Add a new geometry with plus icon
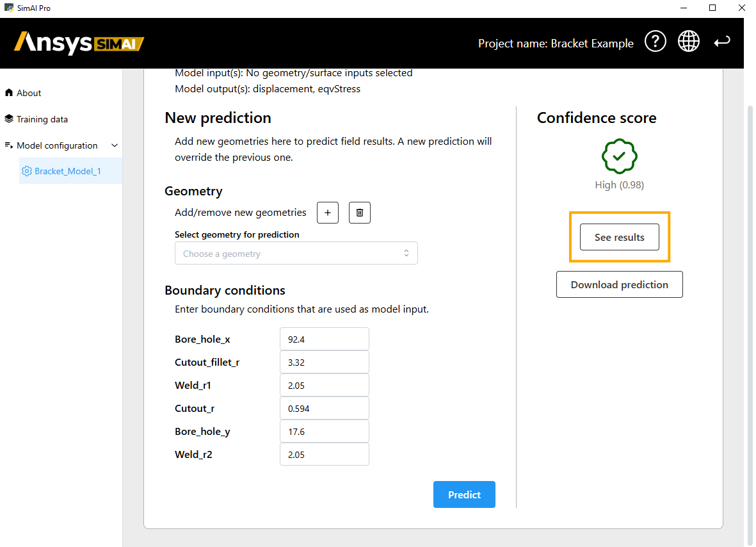 coord(328,213)
